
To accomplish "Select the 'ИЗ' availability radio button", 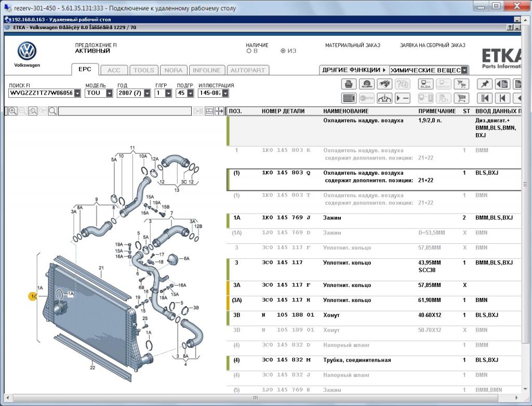I will 283,51.
